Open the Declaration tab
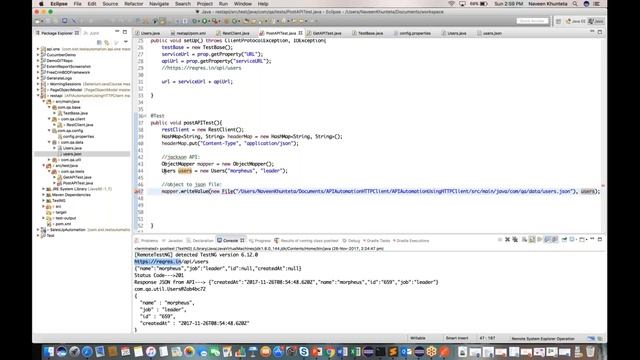The image size is (640, 360). click(x=200, y=241)
